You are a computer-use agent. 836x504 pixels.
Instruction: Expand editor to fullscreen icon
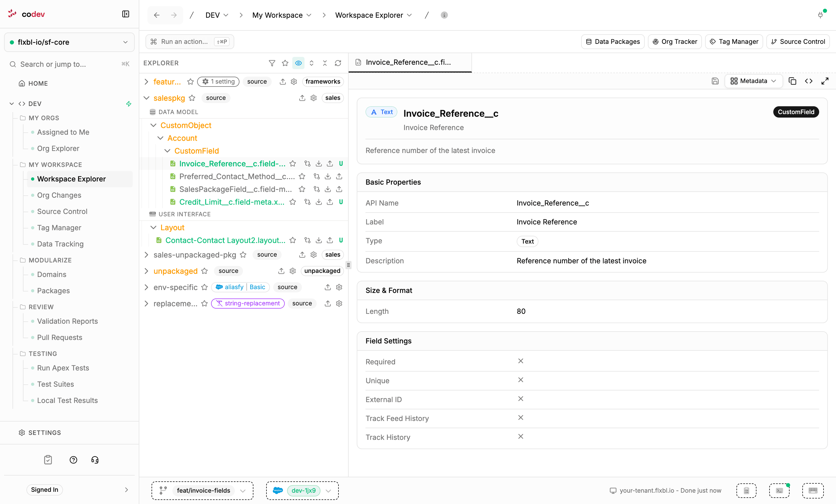point(825,81)
